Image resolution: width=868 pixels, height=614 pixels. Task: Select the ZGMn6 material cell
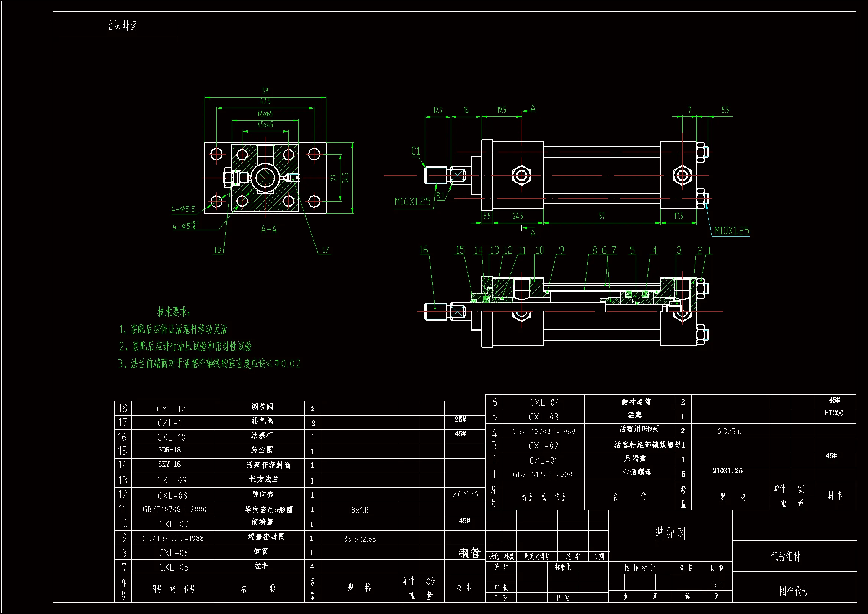tap(465, 494)
